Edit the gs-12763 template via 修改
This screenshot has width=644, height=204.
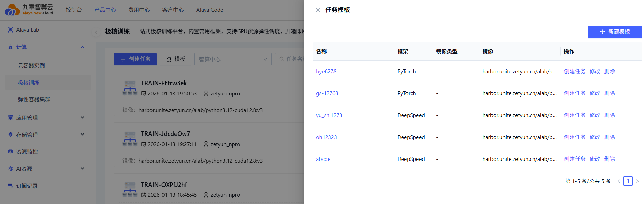point(595,93)
